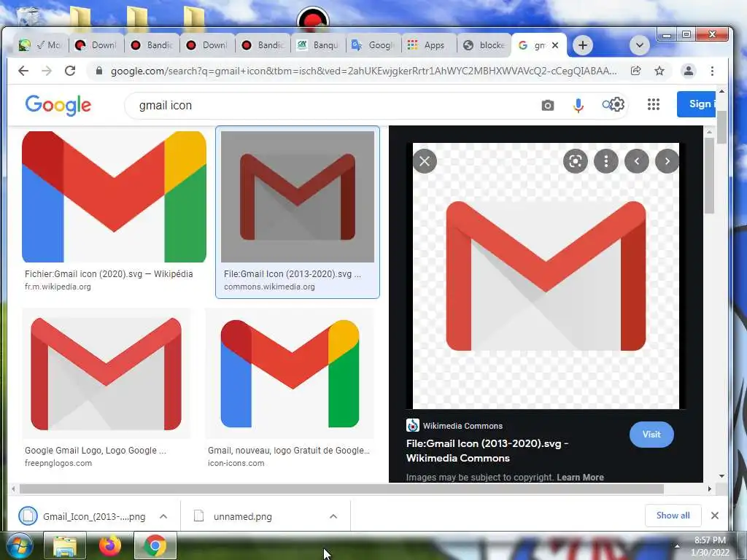747x560 pixels.
Task: Close the image preview panel
Action: tap(425, 161)
